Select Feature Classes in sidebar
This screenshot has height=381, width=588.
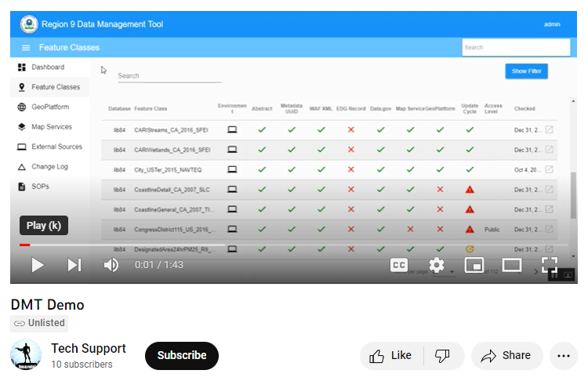coord(49,87)
